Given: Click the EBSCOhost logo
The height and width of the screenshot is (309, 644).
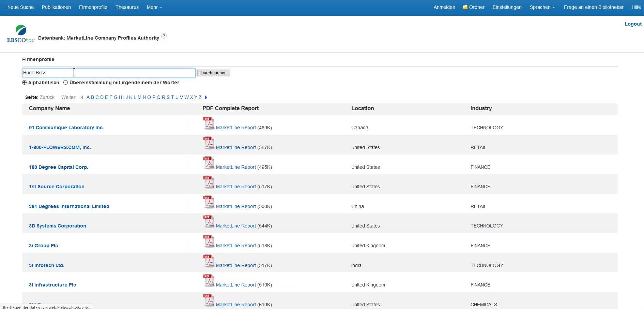Looking at the screenshot, I should pos(21,34).
